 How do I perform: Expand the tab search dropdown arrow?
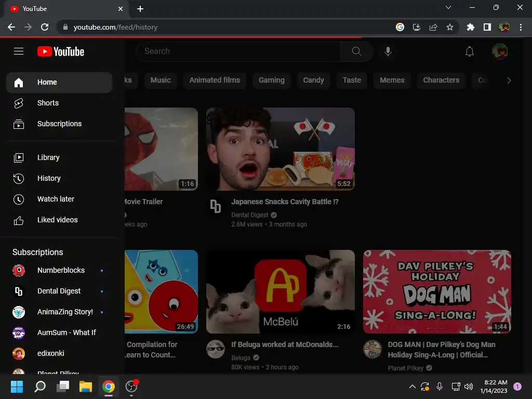click(448, 7)
